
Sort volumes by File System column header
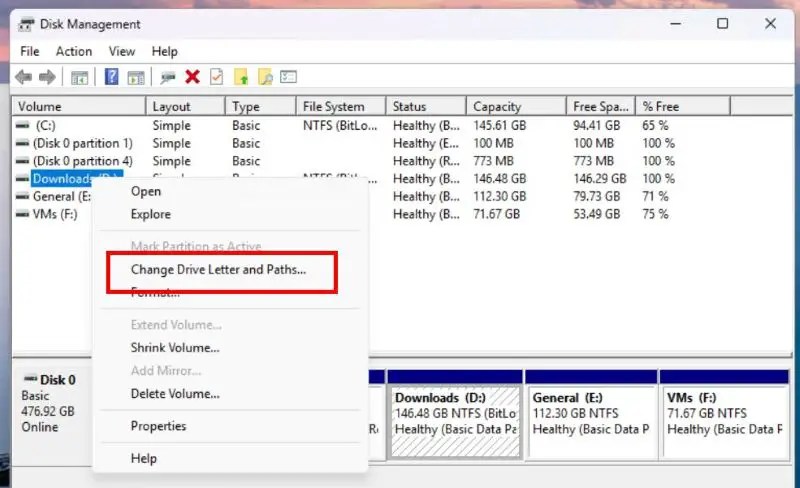334,106
